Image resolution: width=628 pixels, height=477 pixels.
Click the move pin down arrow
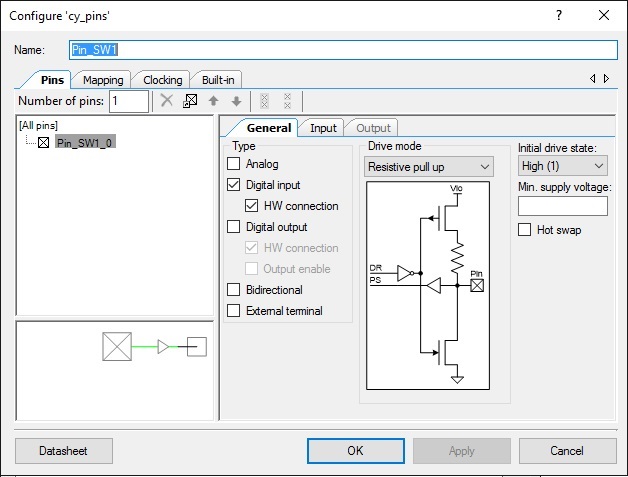(236, 101)
